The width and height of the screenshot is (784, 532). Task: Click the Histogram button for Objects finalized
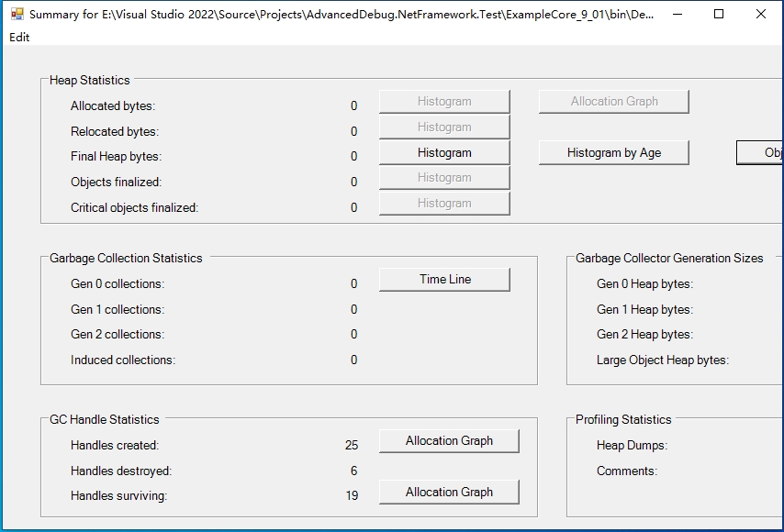tap(444, 178)
